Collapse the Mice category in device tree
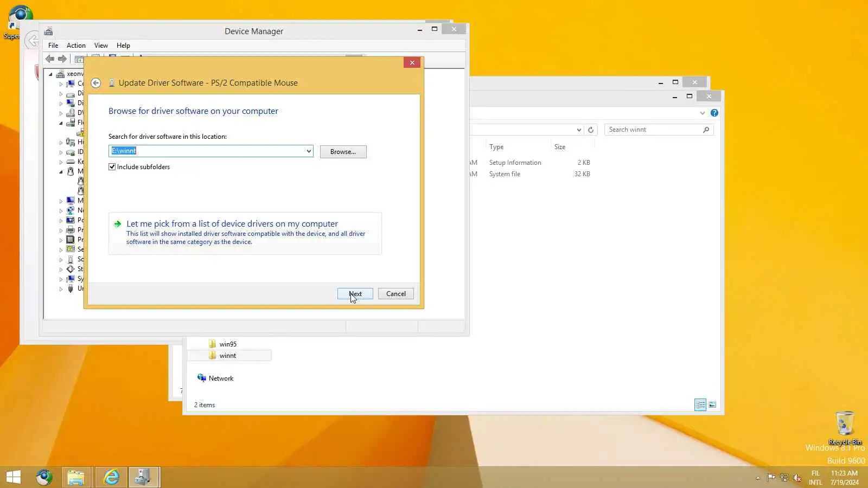This screenshot has height=488, width=868. (61, 171)
